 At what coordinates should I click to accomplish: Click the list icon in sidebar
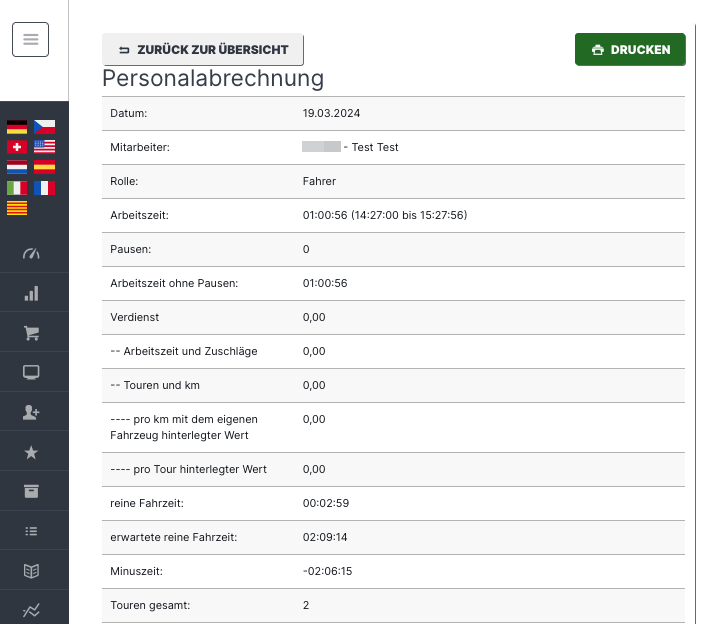point(31,531)
